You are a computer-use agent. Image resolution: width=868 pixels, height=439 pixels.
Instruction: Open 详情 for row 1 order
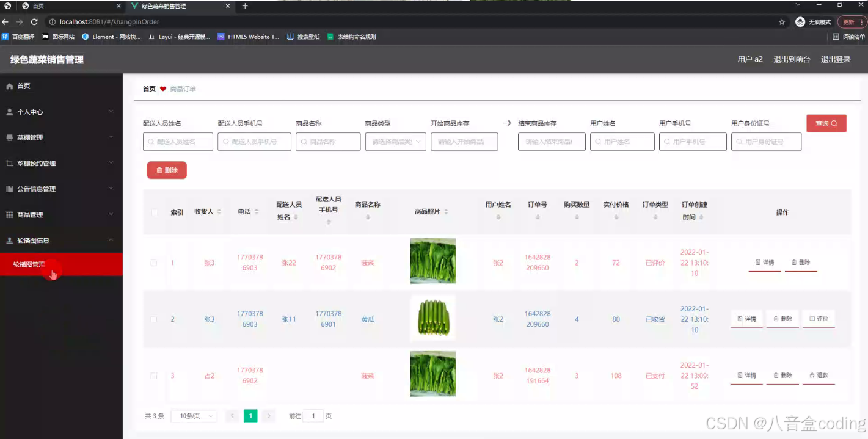(x=765, y=263)
